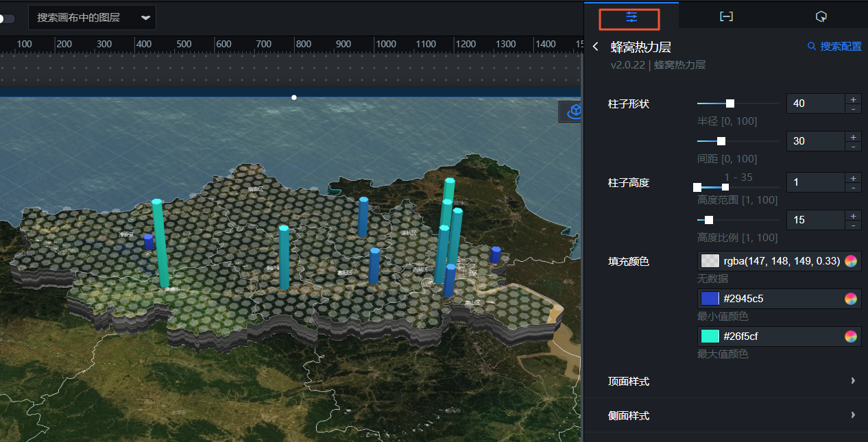This screenshot has height=442, width=868.
Task: Click the 搜索配置 search link
Action: (834, 47)
